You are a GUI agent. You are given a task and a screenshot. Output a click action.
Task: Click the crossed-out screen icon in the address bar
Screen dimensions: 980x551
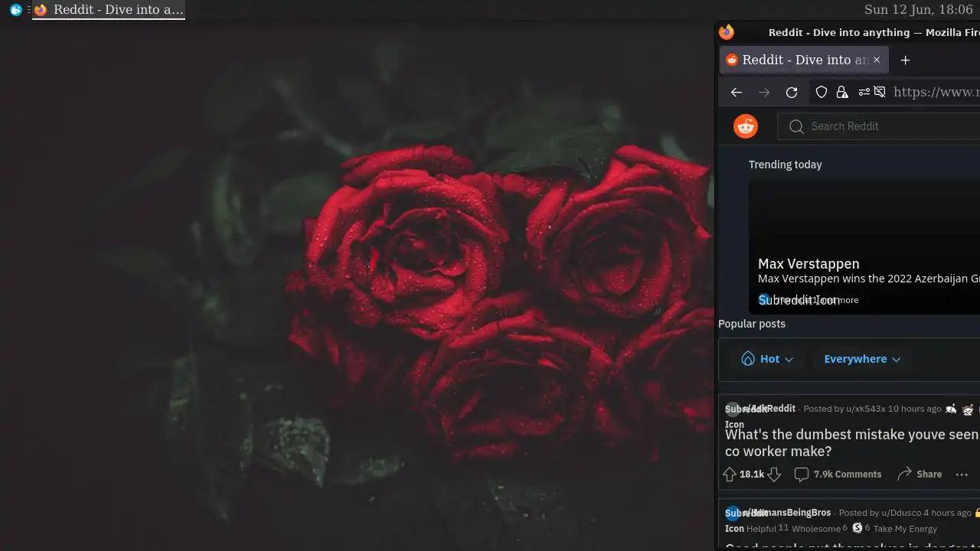(880, 93)
